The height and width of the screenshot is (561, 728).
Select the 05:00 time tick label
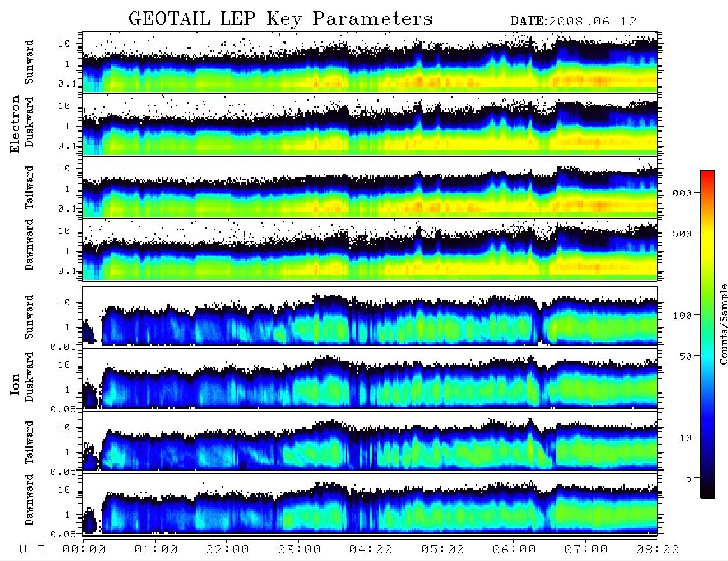coord(443,550)
